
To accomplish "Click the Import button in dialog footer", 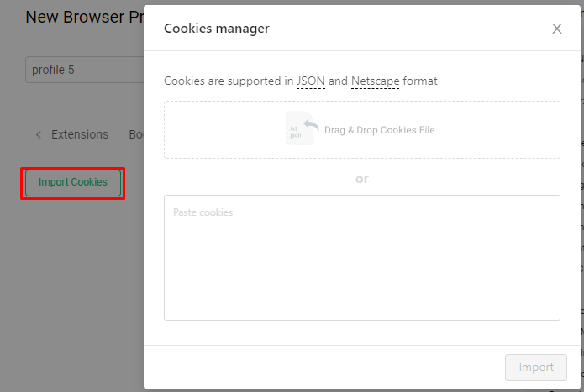I will coord(536,368).
